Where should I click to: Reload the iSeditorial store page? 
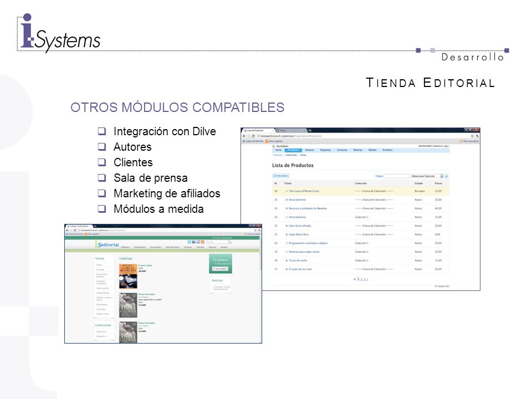(x=75, y=230)
